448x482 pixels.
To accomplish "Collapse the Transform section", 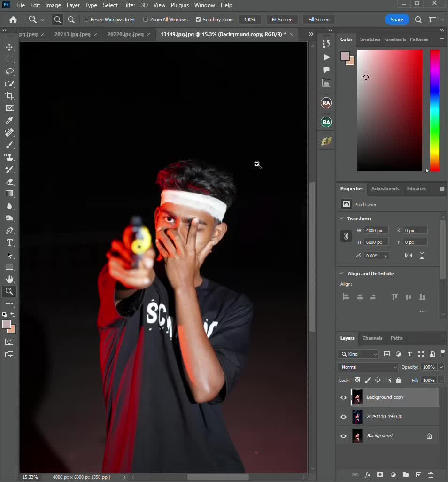I will [341, 218].
